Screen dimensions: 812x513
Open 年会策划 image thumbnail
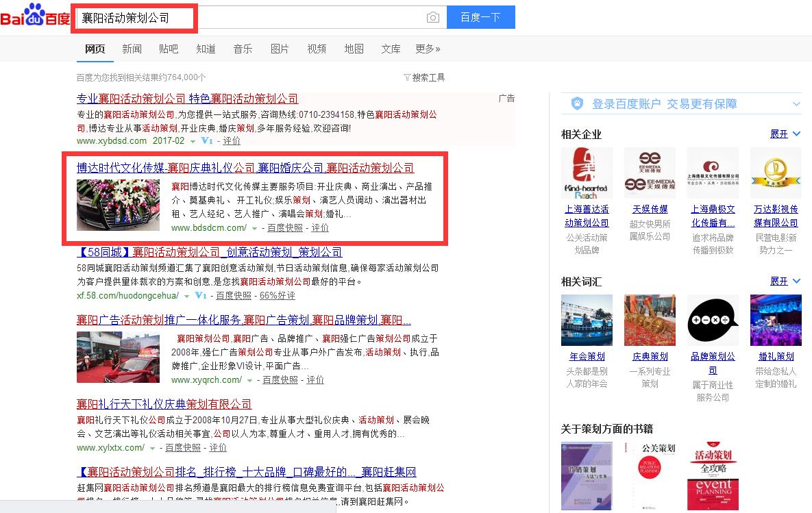click(587, 320)
